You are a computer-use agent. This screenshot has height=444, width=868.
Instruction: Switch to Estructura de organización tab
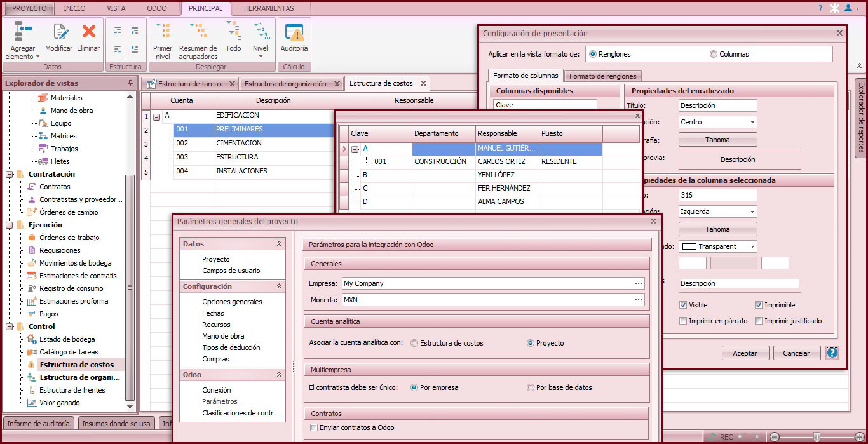pyautogui.click(x=285, y=84)
